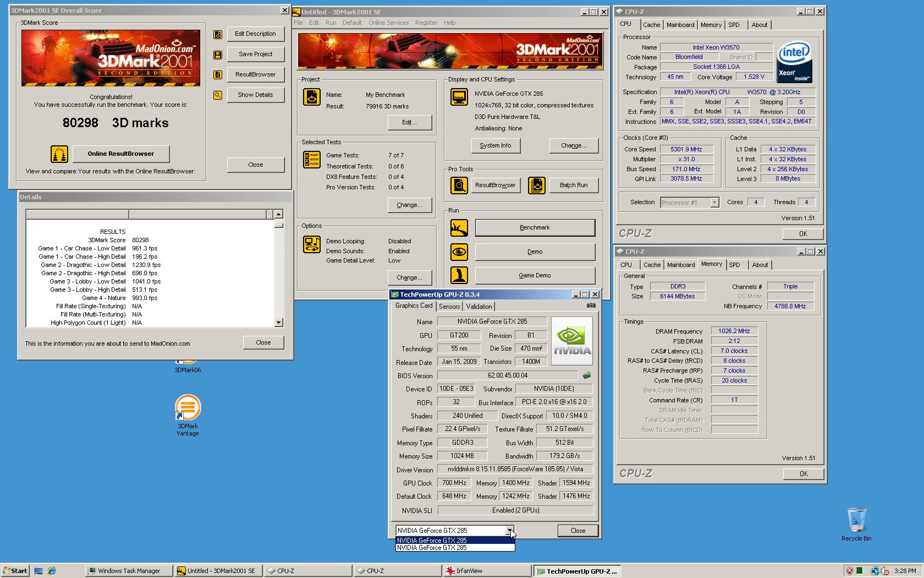Screen dimensions: 924x578
Task: Launch Internet Explorer from quick launch
Action: (52, 571)
